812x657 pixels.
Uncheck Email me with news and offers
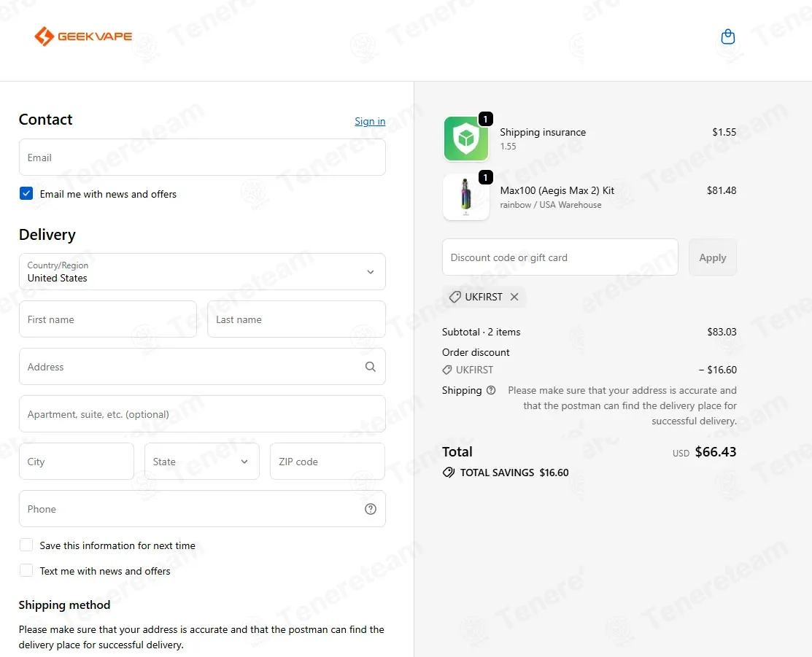(x=26, y=194)
